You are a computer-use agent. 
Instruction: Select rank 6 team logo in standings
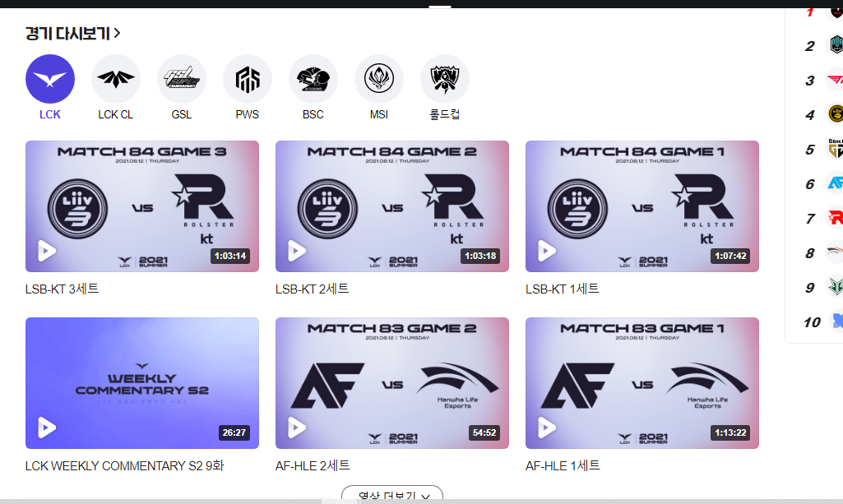[835, 183]
